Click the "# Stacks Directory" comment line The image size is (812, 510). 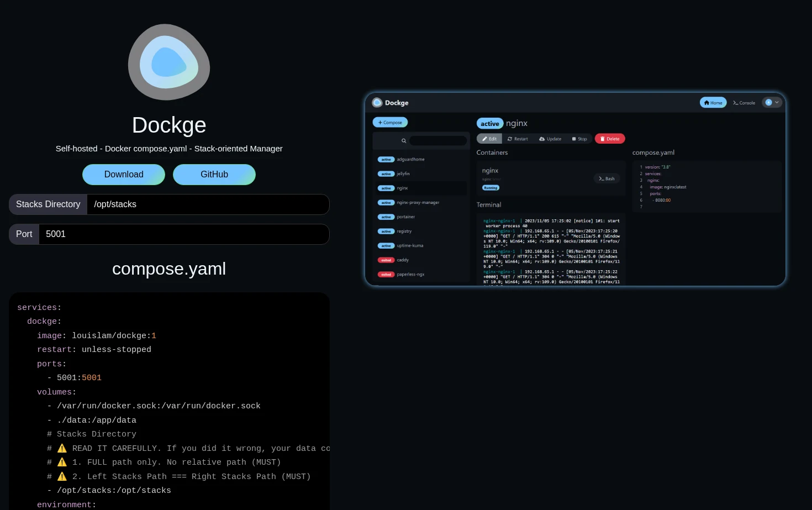pyautogui.click(x=92, y=434)
